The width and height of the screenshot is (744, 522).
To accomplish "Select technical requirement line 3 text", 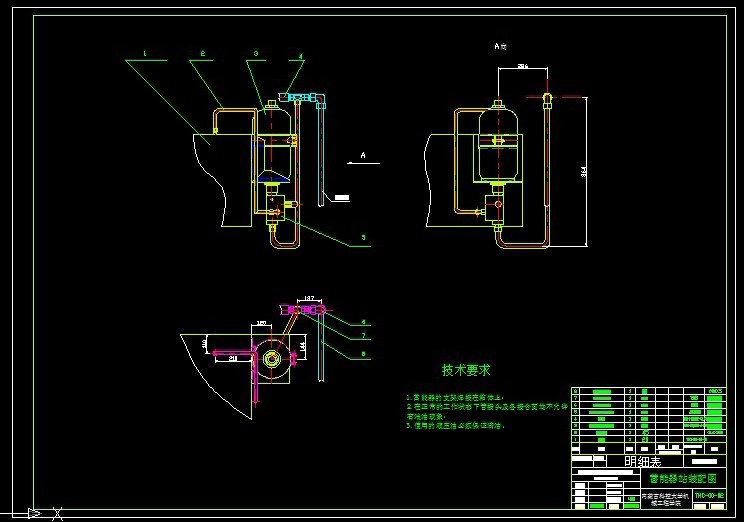I will 456,426.
